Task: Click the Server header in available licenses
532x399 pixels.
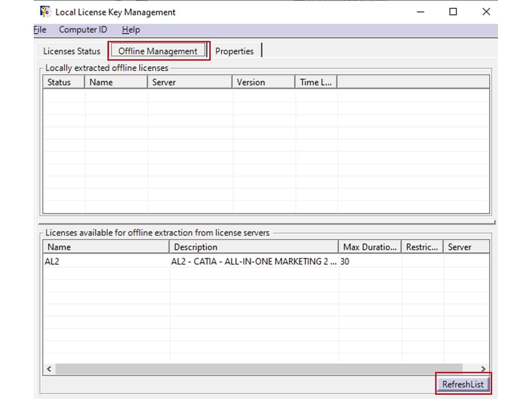Action: 466,247
